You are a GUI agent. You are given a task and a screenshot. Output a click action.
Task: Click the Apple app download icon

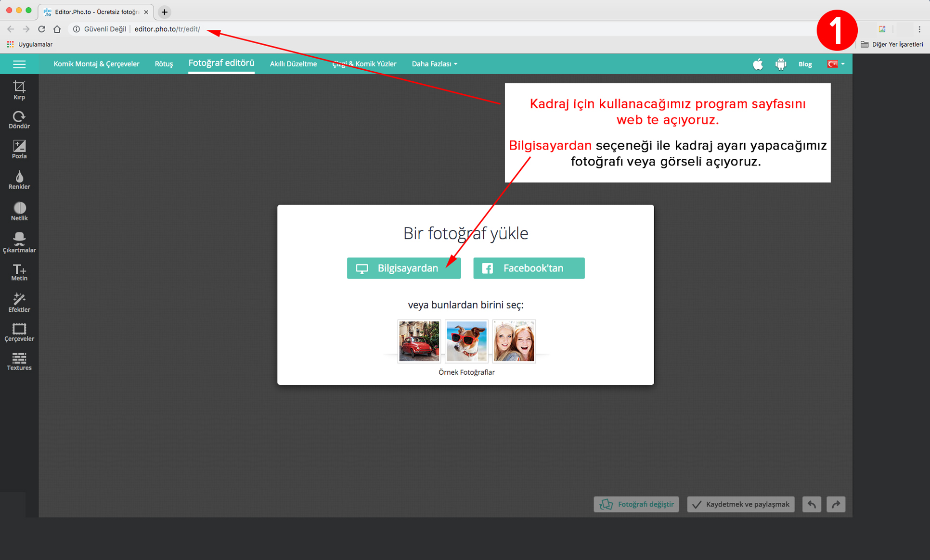(x=758, y=64)
